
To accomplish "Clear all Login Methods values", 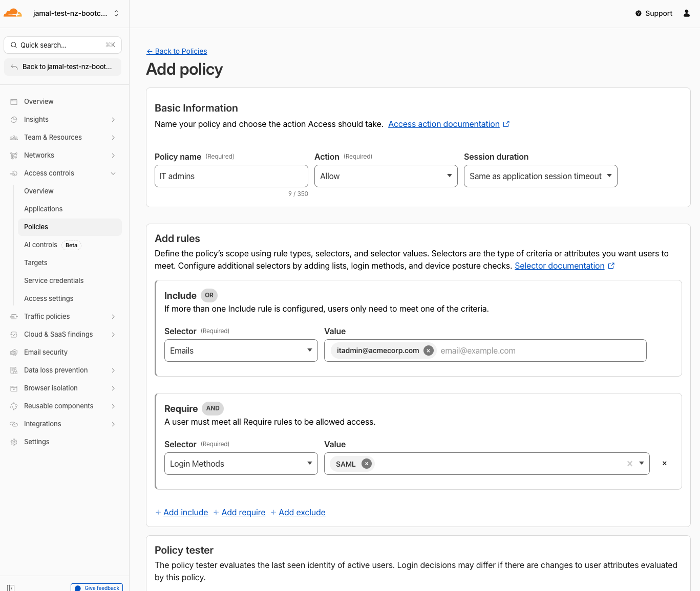I will pyautogui.click(x=630, y=464).
